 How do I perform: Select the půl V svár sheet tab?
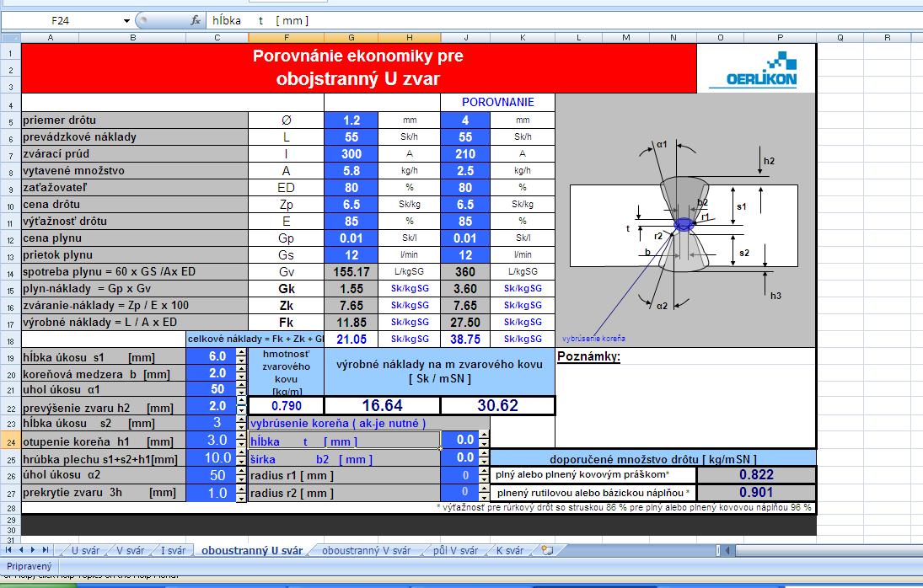pos(455,550)
